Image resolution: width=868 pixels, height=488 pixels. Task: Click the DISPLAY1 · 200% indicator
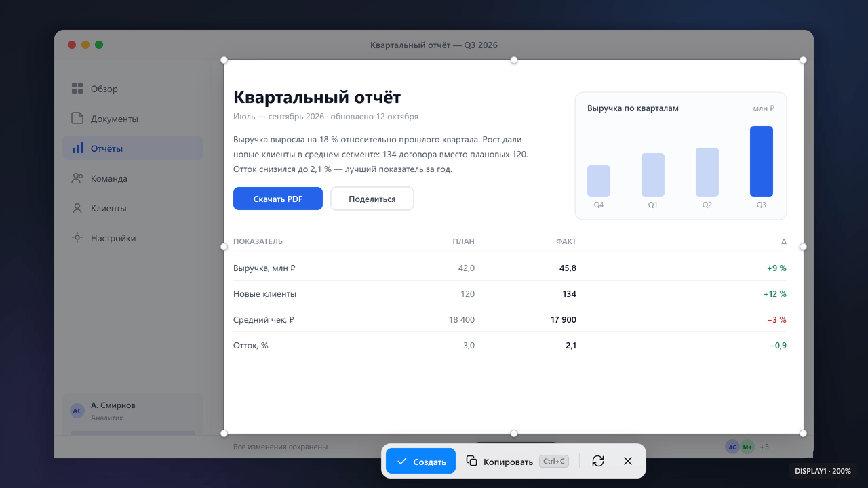click(x=823, y=470)
